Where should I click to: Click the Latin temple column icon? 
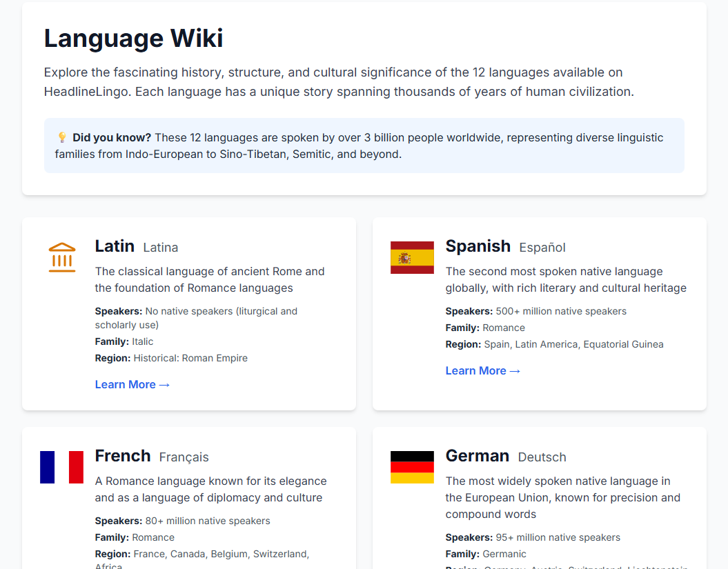(62, 257)
